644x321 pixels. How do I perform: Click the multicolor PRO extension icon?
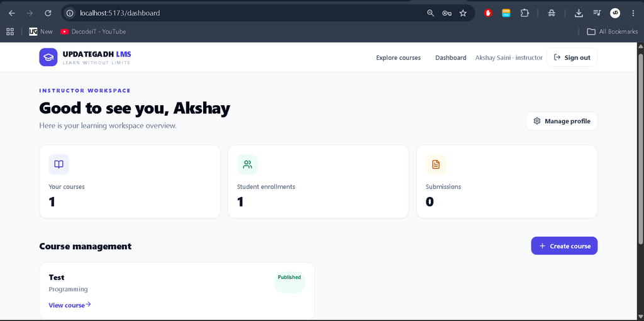point(506,13)
